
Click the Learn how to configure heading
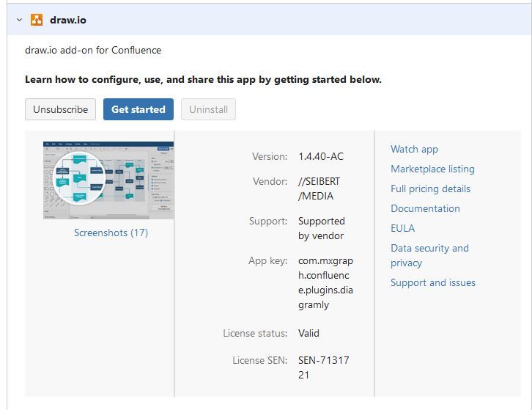click(203, 79)
